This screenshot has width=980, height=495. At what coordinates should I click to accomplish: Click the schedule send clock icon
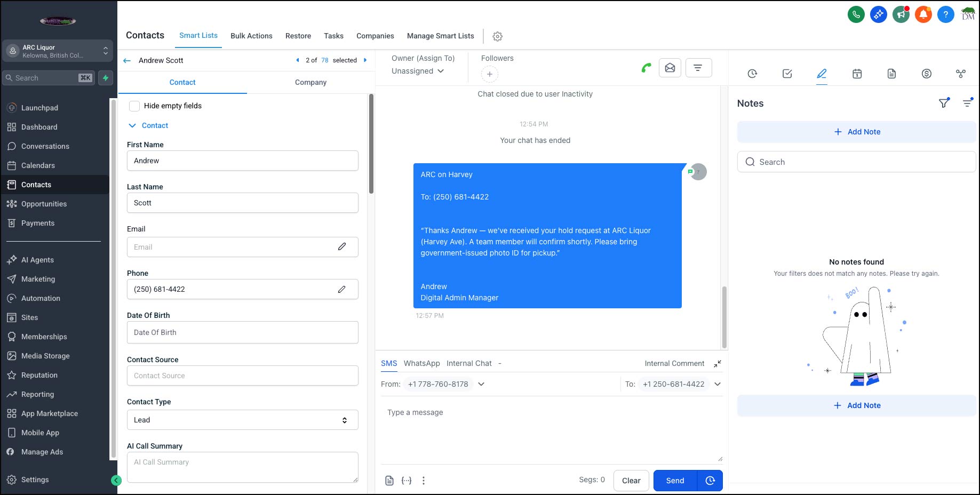[x=710, y=481]
